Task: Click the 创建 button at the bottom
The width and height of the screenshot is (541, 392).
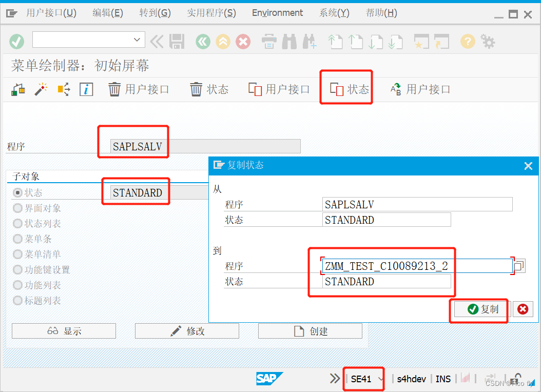Action: pyautogui.click(x=310, y=330)
